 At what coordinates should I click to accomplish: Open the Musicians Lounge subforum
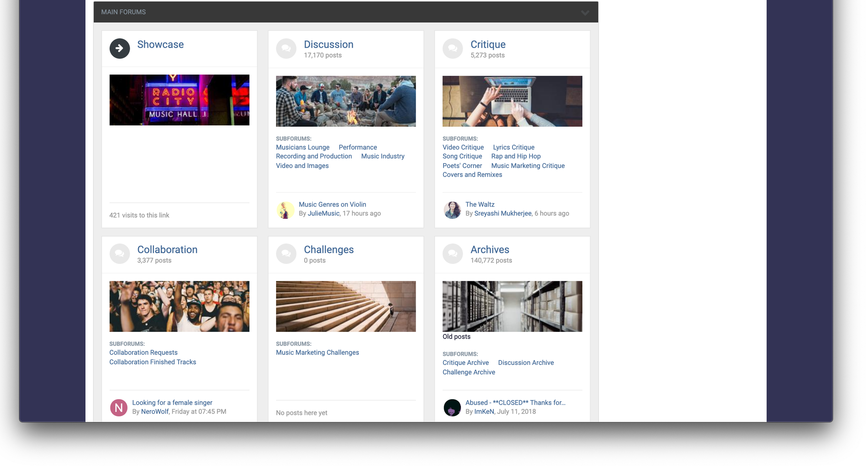tap(302, 148)
